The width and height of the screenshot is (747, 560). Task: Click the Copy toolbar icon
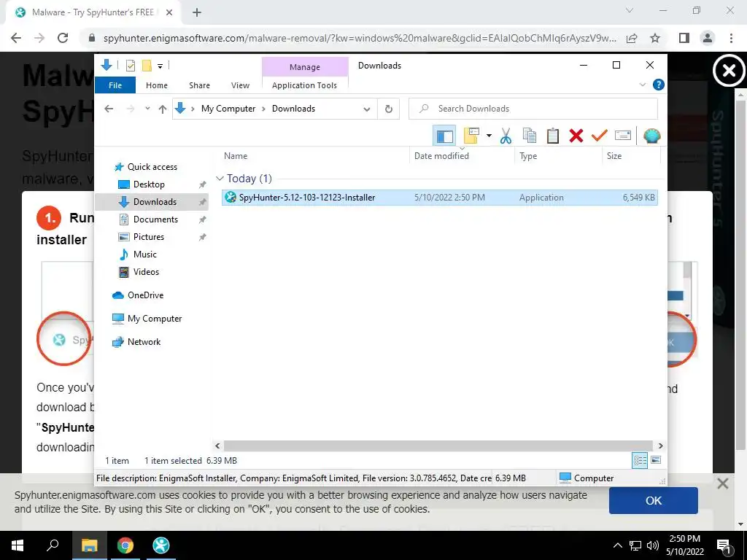pos(530,136)
